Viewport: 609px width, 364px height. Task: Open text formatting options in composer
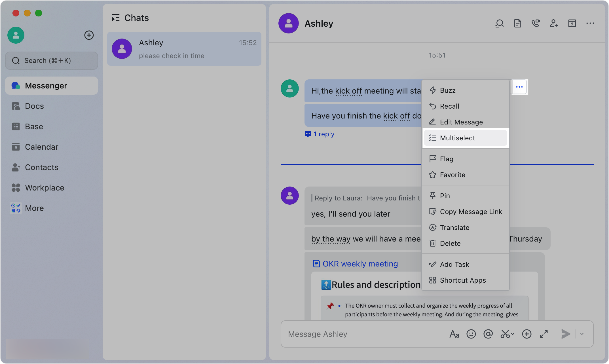coord(454,334)
